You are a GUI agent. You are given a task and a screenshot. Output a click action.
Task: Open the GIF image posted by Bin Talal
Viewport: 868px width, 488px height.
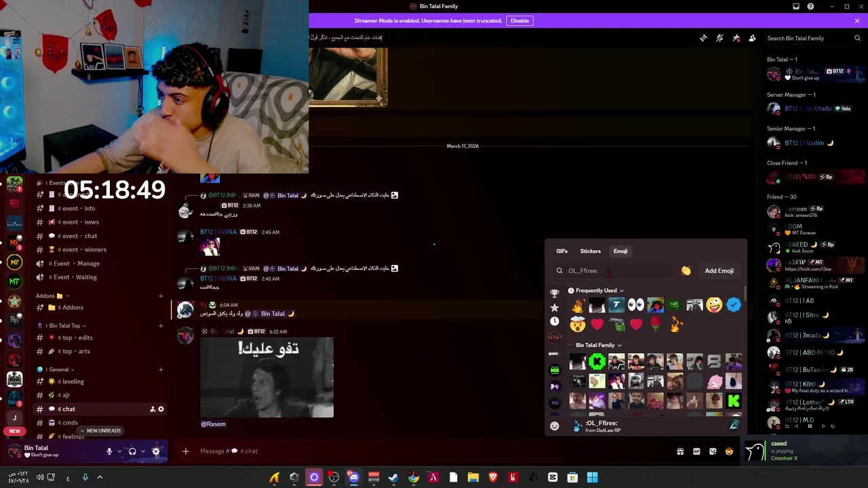click(x=267, y=378)
